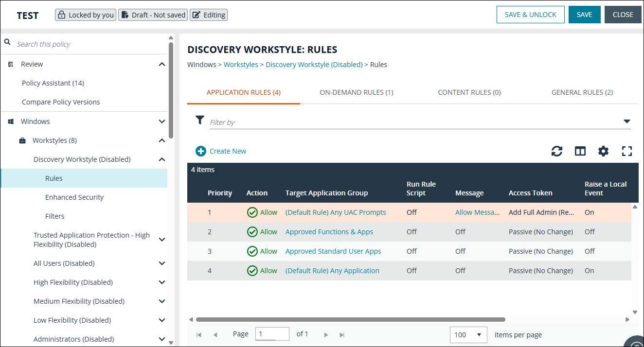Collapse the Review section chevron
The image size is (644, 347).
(161, 64)
